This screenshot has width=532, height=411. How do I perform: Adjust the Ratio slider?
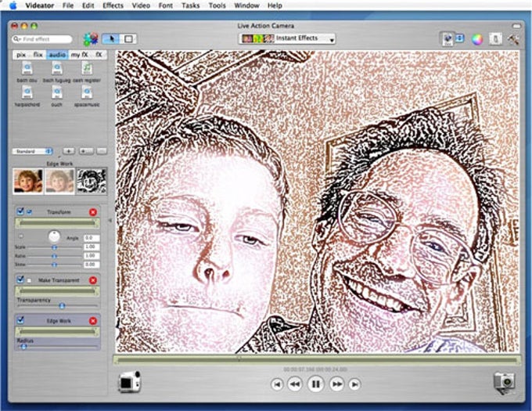[x=55, y=256]
